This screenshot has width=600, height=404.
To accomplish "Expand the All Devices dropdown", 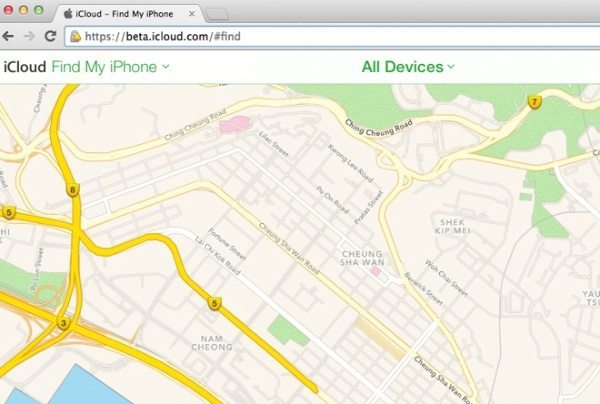I will (x=408, y=67).
